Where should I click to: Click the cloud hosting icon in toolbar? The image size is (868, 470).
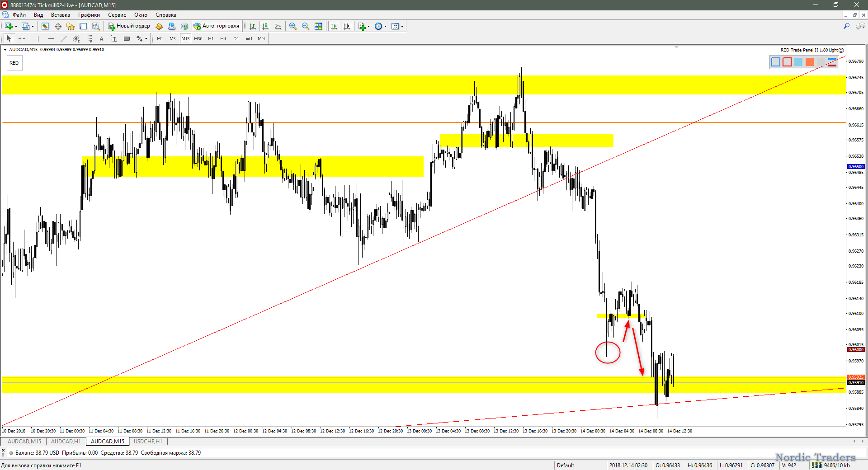[172, 26]
